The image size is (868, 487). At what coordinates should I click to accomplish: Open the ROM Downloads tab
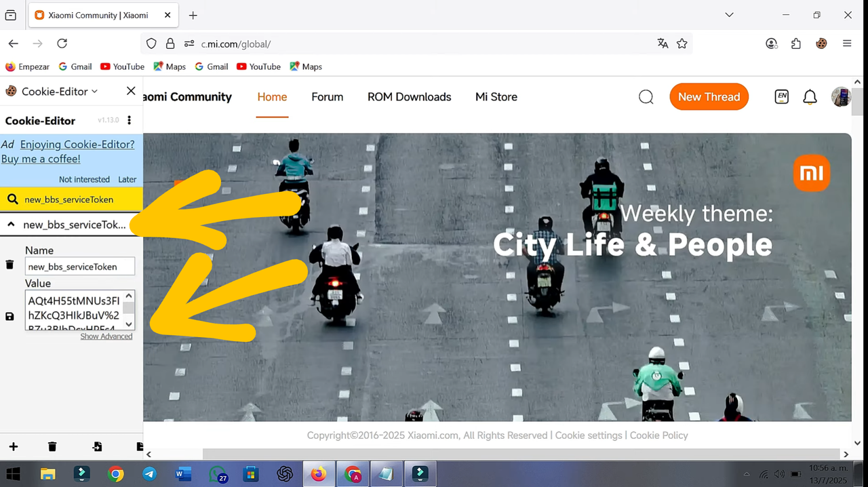pos(409,97)
